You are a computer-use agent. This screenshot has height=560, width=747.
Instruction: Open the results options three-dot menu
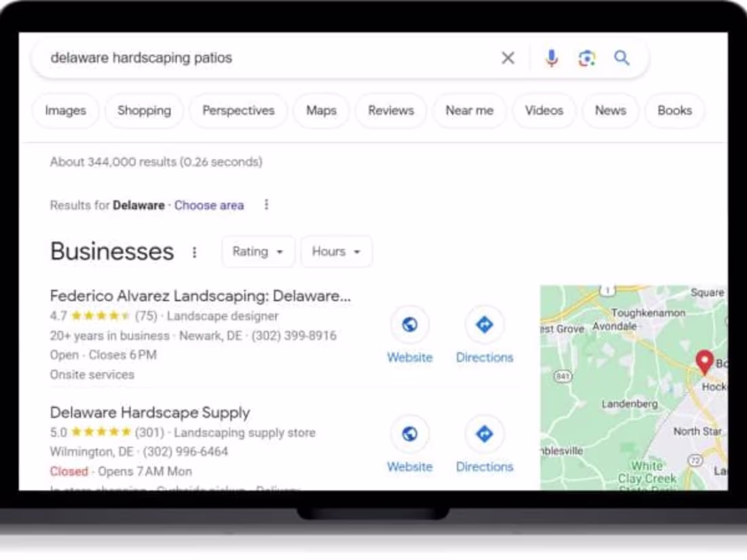tap(266, 204)
